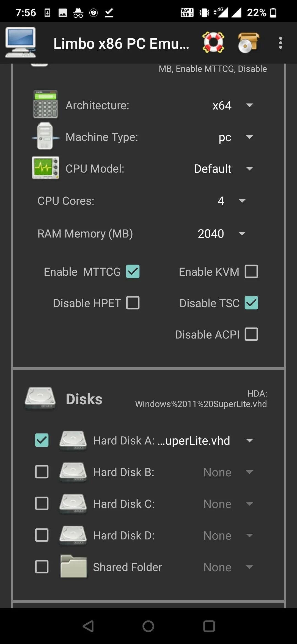Open the three-dot overflow menu
Viewport: 297px width, 644px height.
(280, 43)
